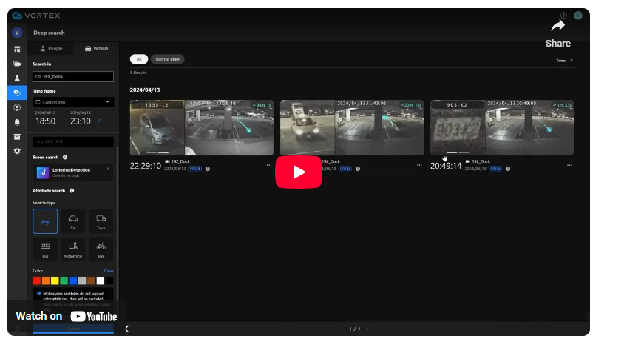Toggle the All results filter
The width and height of the screenshot is (644, 353).
138,59
